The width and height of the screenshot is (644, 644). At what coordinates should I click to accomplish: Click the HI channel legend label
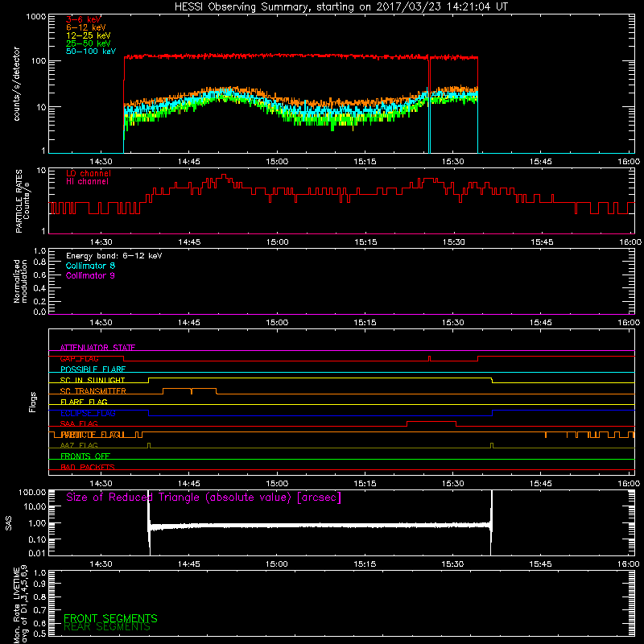pos(87,182)
